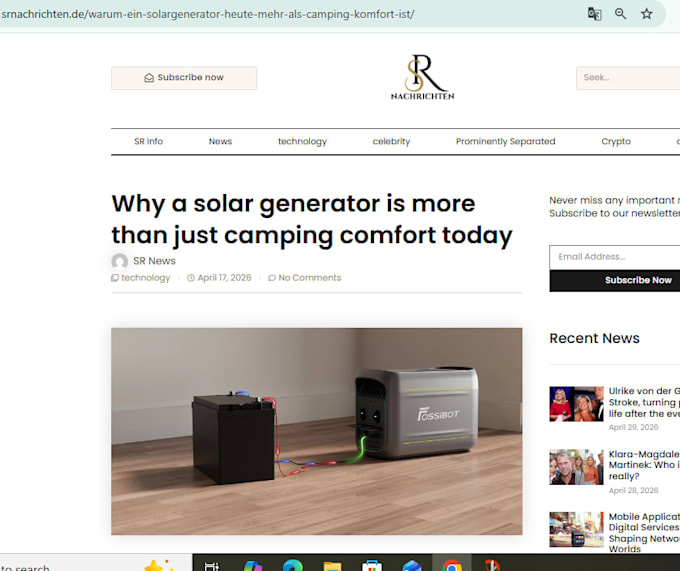The image size is (680, 571).
Task: Open the SR News author link
Action: click(154, 261)
